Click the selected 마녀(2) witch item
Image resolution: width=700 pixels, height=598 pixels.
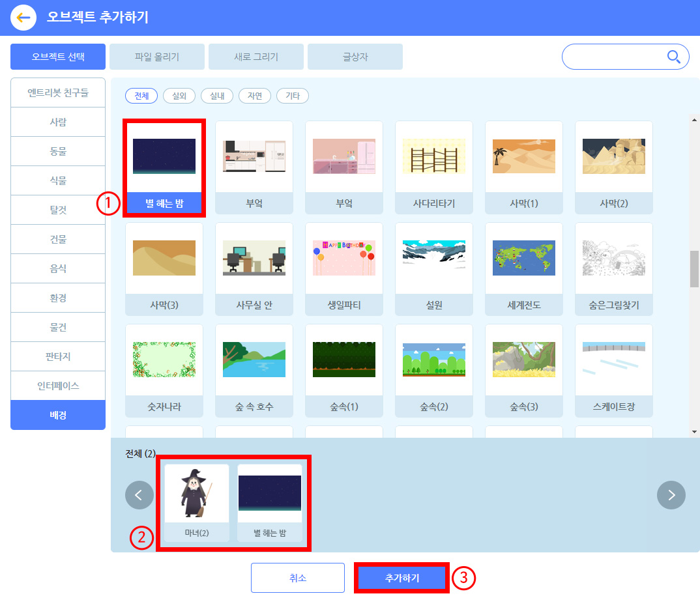[197, 503]
